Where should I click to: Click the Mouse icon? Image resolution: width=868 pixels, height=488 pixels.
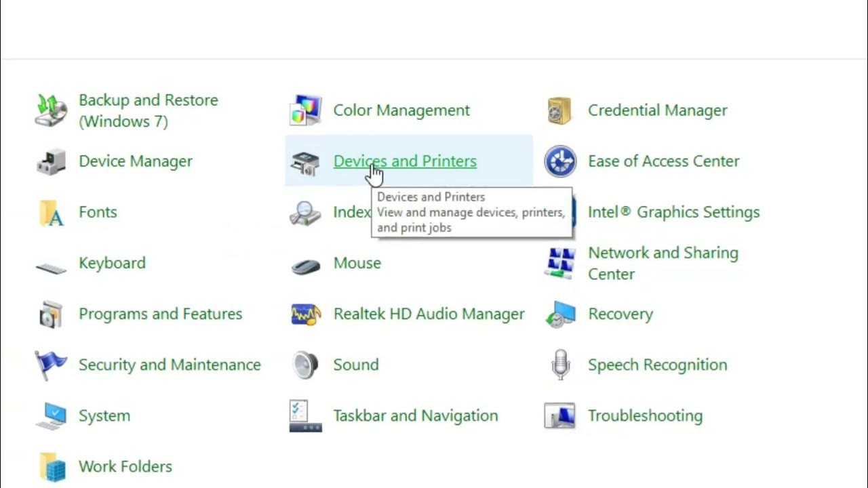tap(306, 266)
